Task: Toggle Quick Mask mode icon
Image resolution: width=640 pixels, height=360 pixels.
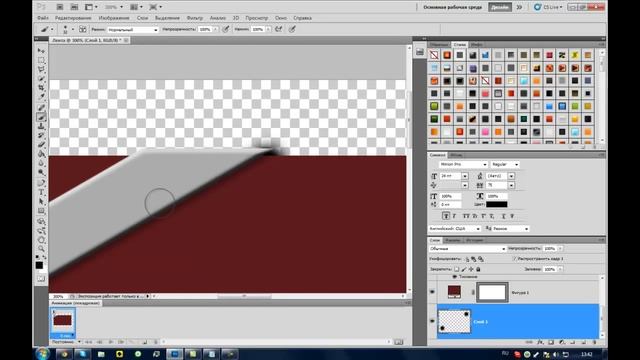Action: point(41,279)
